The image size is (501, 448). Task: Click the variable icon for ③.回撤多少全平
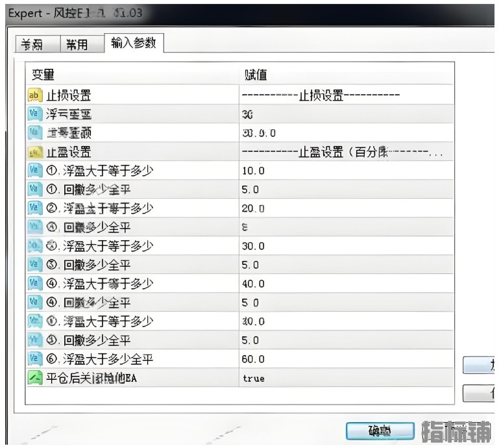click(x=35, y=265)
